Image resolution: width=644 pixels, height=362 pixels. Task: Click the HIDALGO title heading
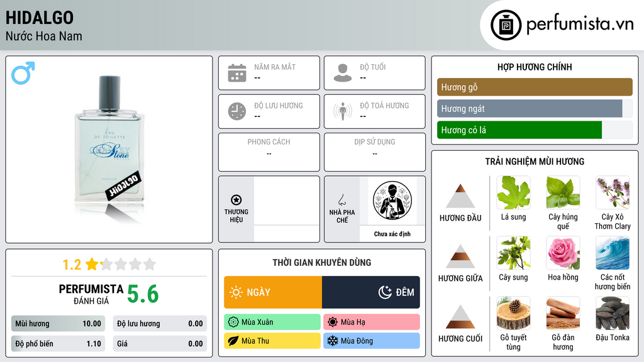[40, 18]
